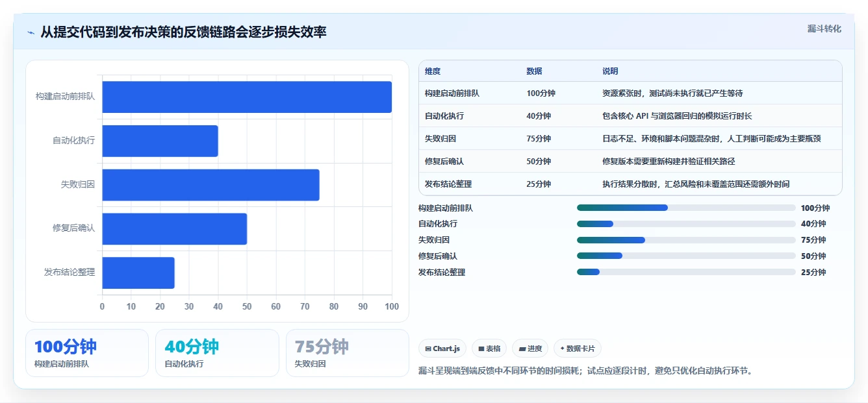The height and width of the screenshot is (403, 868).
Task: Click the 构建启动前排队 progress bar
Action: click(686, 208)
